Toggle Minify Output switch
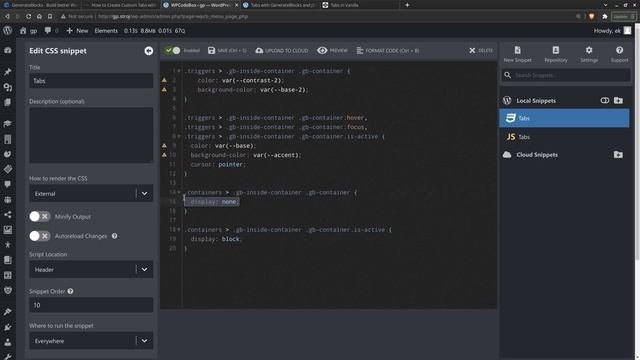This screenshot has width=640, height=360. (40, 216)
